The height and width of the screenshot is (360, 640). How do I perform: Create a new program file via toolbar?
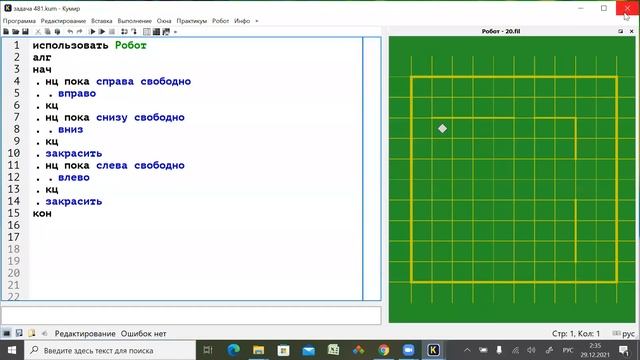(x=6, y=31)
